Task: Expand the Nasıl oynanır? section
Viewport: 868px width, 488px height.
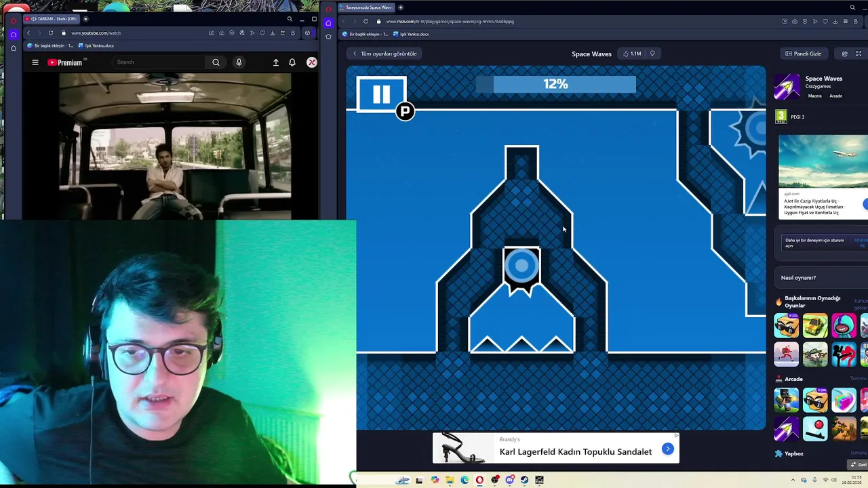Action: 821,277
